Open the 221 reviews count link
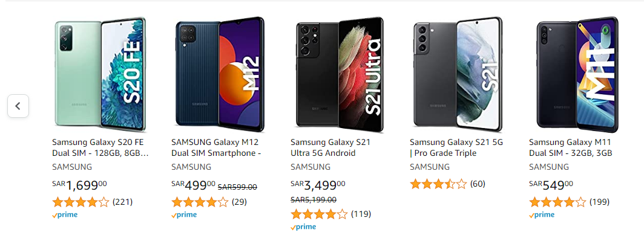644x238 pixels. [122, 202]
